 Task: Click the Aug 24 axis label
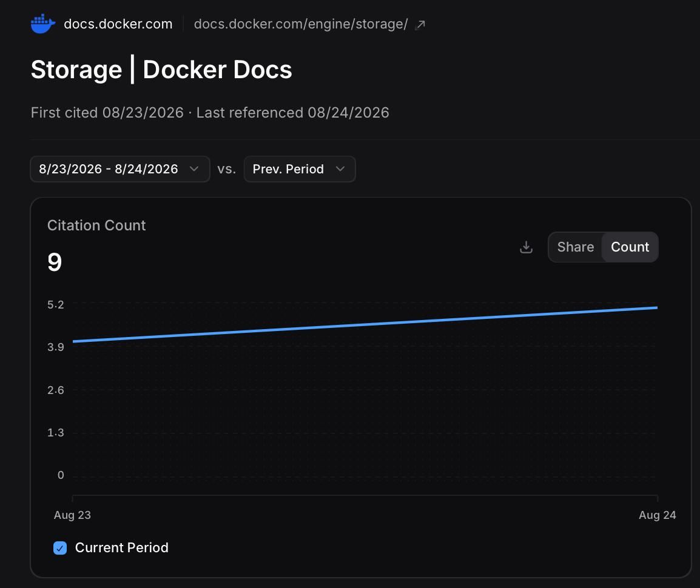(x=657, y=515)
